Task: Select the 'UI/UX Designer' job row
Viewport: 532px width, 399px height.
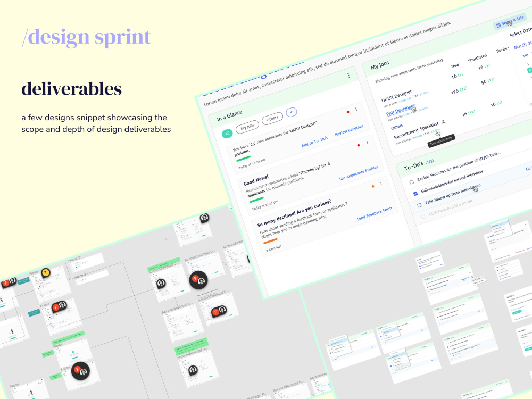Action: (x=396, y=96)
